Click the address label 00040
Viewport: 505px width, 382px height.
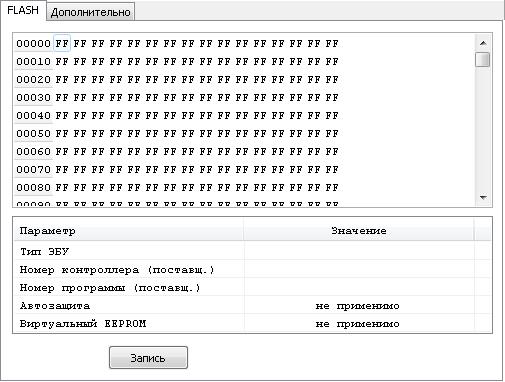point(33,116)
